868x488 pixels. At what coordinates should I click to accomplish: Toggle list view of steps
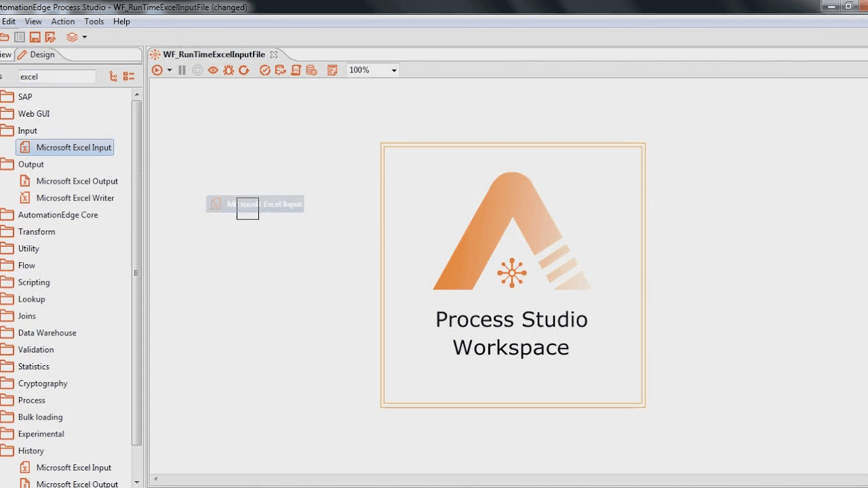[129, 77]
